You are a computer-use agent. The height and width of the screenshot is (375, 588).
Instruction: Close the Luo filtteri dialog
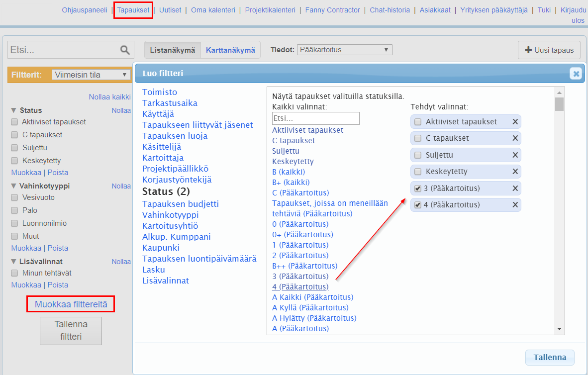[x=576, y=74]
